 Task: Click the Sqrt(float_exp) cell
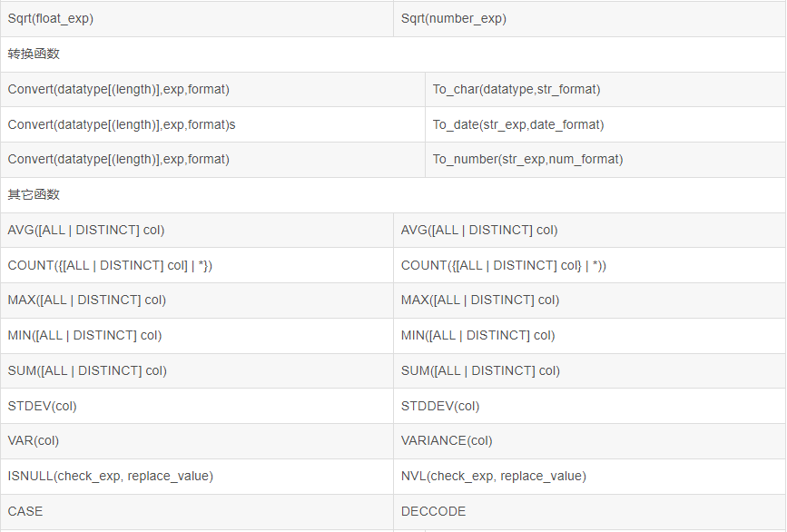[51, 18]
